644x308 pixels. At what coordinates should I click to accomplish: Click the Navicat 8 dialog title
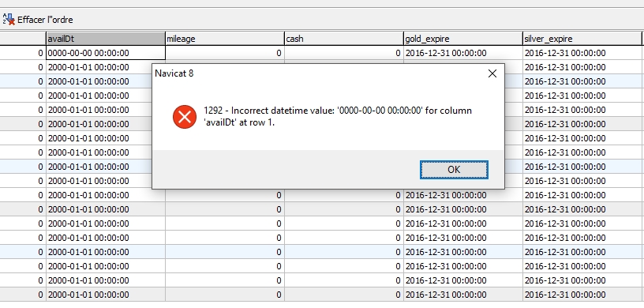tap(174, 73)
